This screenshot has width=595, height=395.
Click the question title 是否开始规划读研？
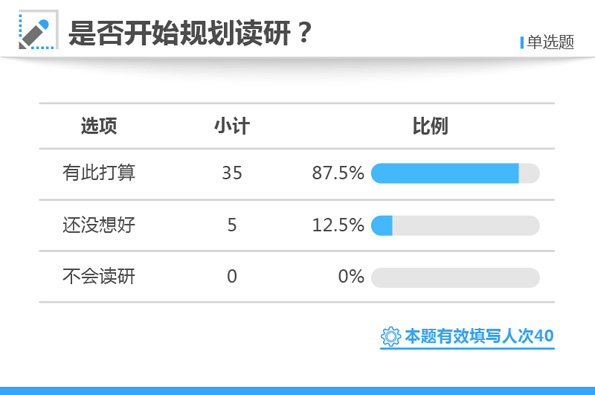coord(190,33)
